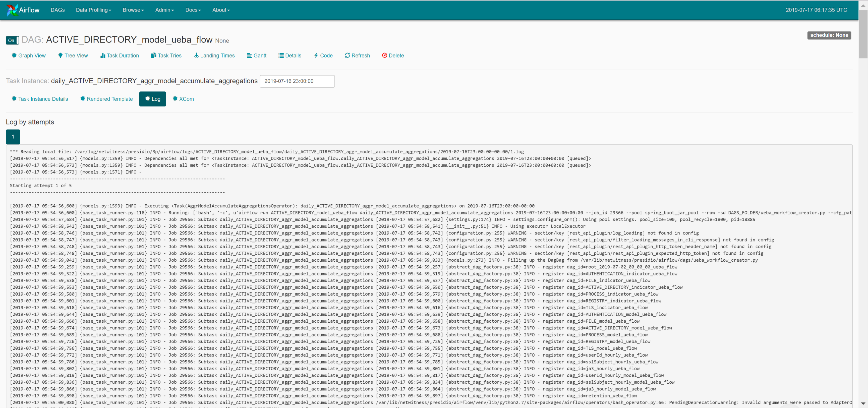
Task: Toggle the DAG On switch
Action: click(x=12, y=40)
